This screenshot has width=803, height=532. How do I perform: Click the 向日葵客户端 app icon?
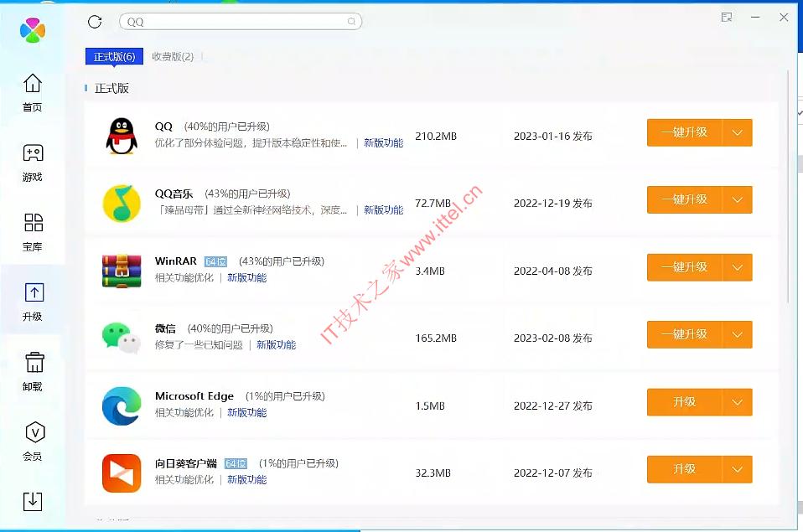pyautogui.click(x=122, y=473)
